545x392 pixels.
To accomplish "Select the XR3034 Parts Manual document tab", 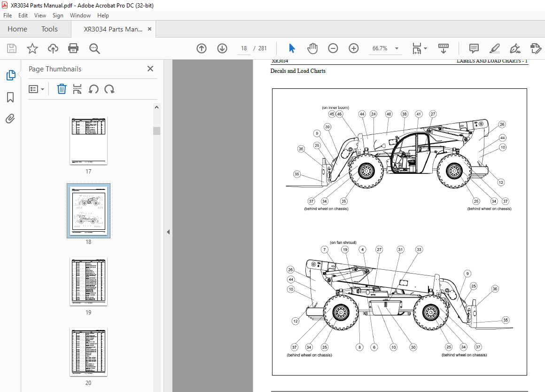I will [113, 29].
